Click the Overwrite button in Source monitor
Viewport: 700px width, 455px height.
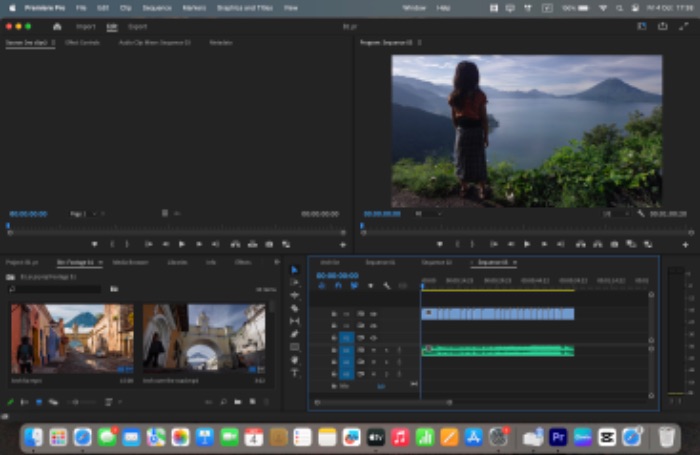tap(252, 244)
